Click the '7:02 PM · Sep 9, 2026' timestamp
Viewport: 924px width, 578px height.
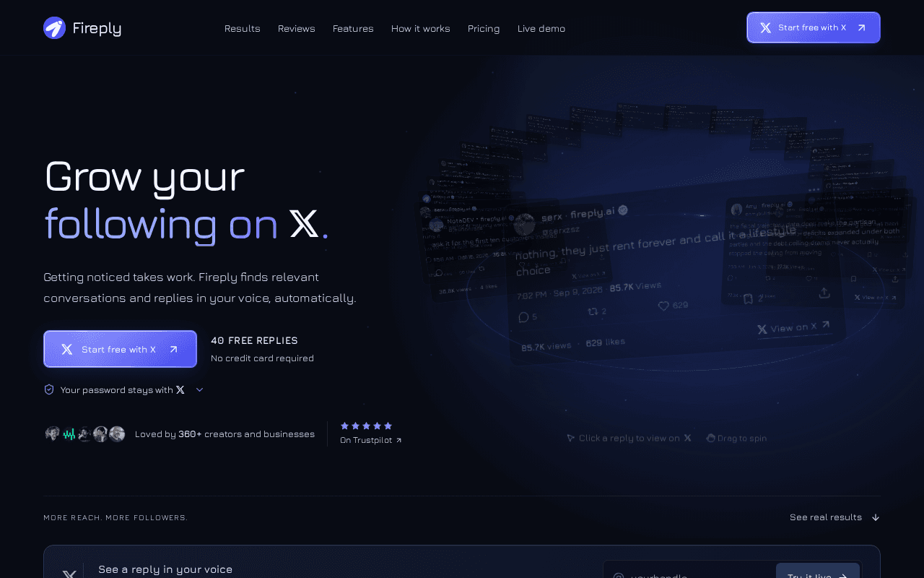coord(559,293)
